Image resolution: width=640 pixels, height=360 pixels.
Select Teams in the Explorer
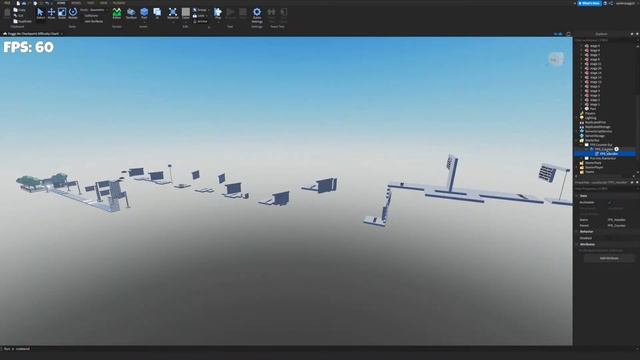click(589, 172)
